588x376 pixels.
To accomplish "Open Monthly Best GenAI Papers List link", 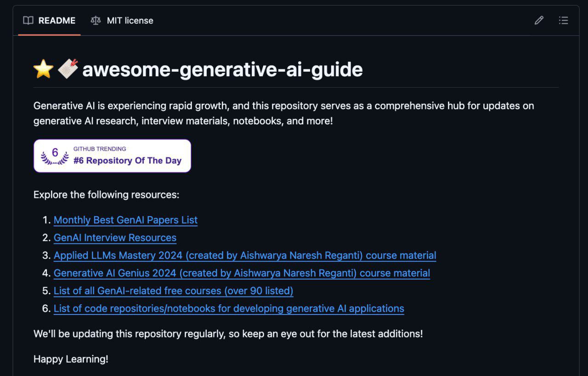I will pyautogui.click(x=125, y=220).
